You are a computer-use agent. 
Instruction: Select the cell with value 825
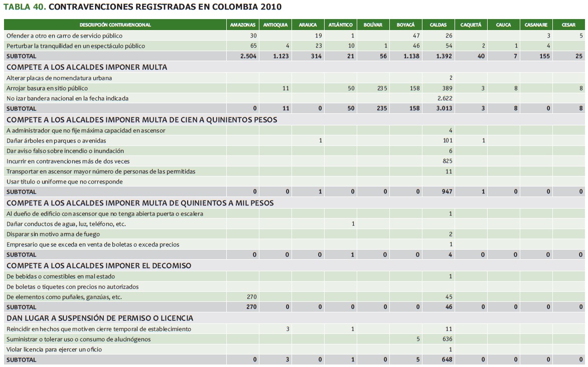(447, 161)
